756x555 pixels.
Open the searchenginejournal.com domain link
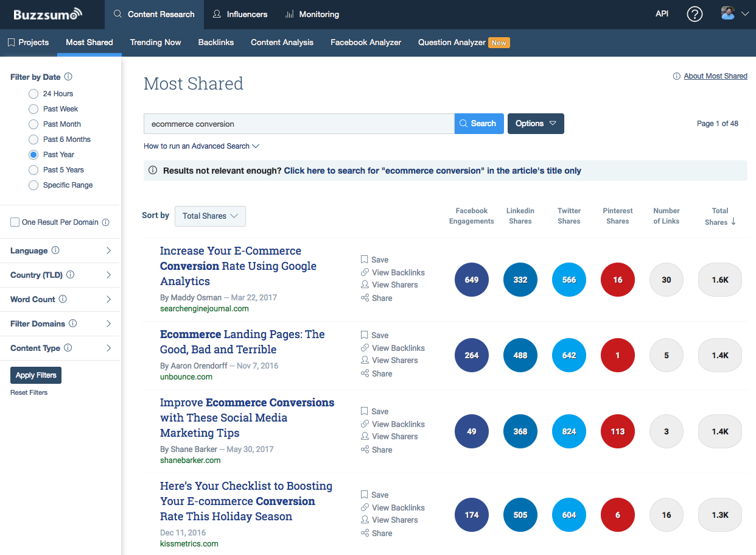coord(205,309)
